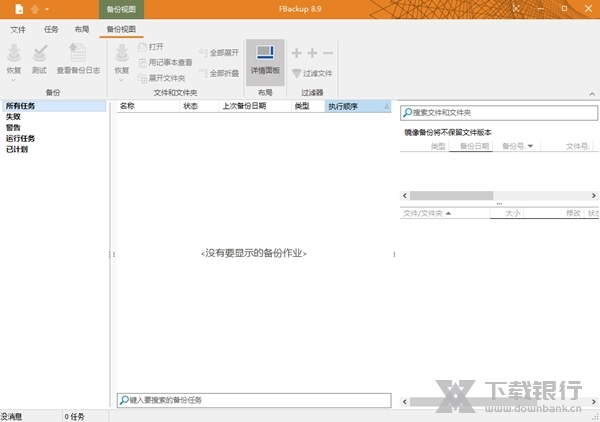The height and width of the screenshot is (422, 600).
Task: Click the new document icon in title bar
Action: [x=19, y=9]
